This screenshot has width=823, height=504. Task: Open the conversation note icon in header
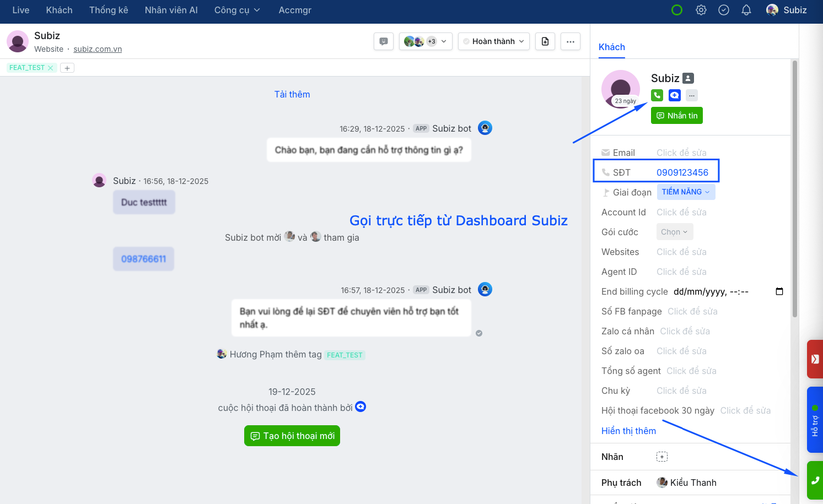pos(384,41)
